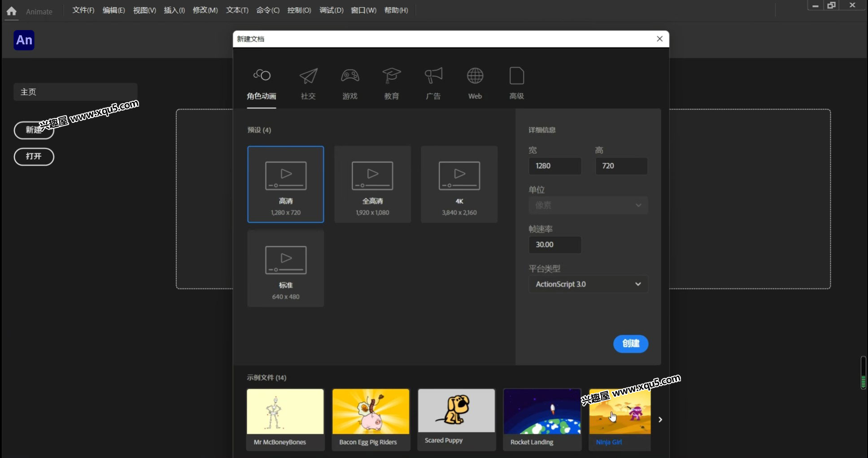868x458 pixels.
Task: Select the Web globe icon
Action: click(x=475, y=76)
